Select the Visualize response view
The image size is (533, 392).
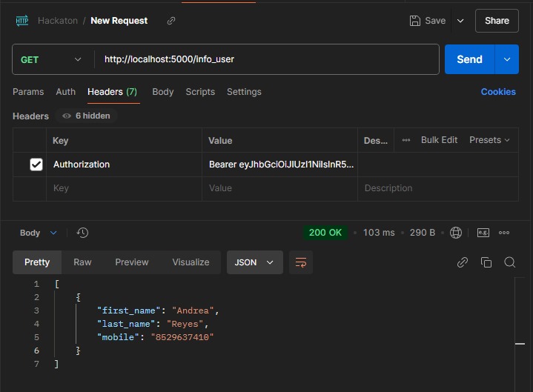tap(191, 262)
